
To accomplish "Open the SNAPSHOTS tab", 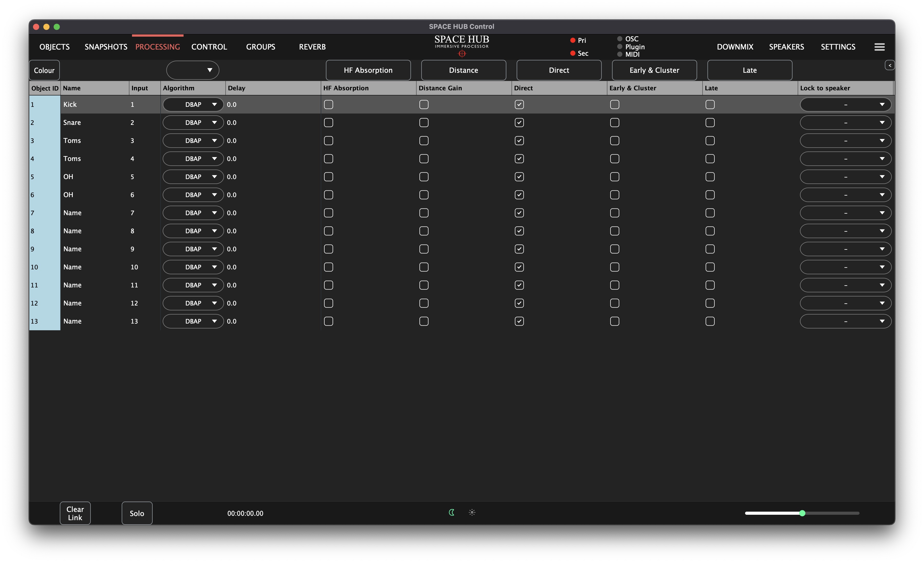I will (x=106, y=47).
